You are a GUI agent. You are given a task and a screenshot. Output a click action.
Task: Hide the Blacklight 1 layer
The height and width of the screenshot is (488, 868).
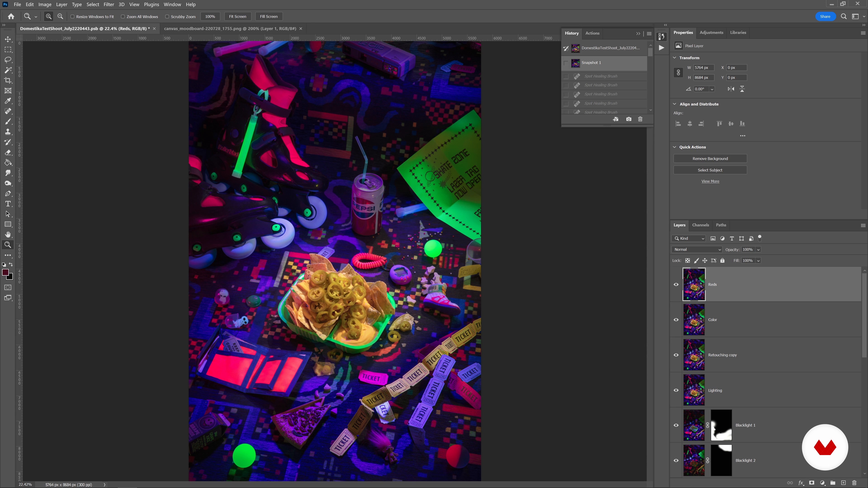tap(676, 425)
